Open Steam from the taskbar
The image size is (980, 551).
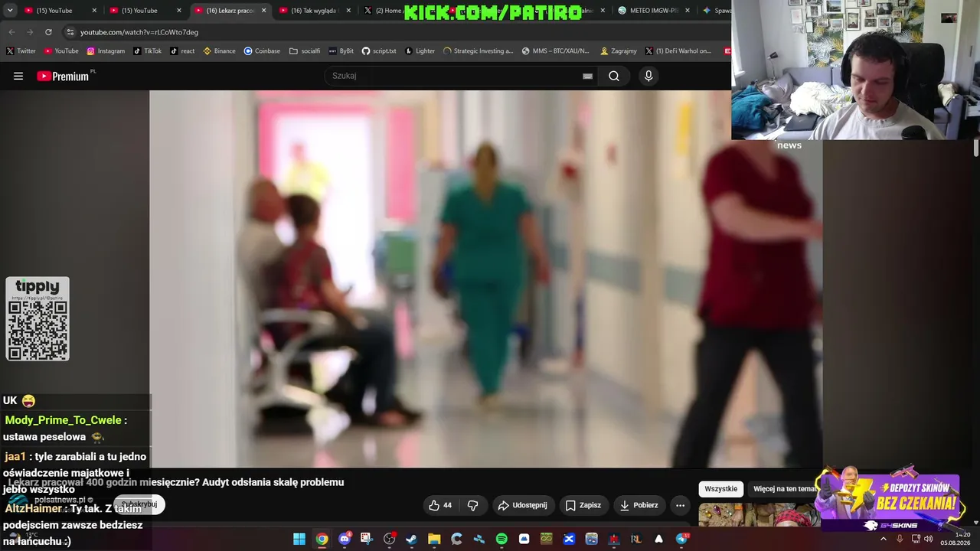click(412, 539)
